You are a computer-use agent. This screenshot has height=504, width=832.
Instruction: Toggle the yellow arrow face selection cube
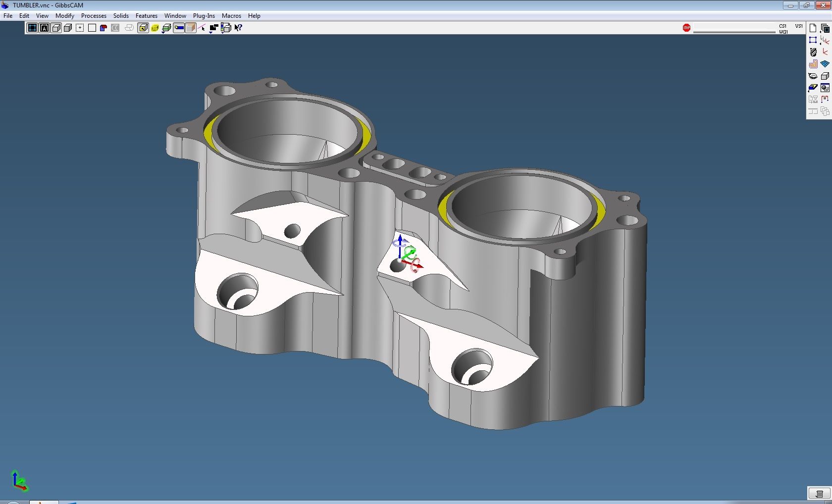(x=143, y=28)
